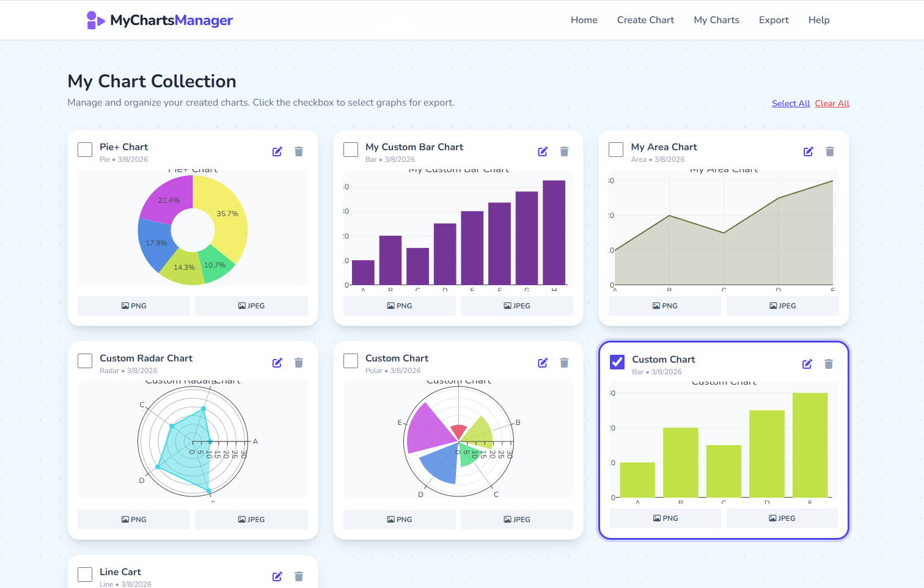The image size is (924, 588).
Task: Click the MyChartsManager logo icon
Action: [95, 20]
